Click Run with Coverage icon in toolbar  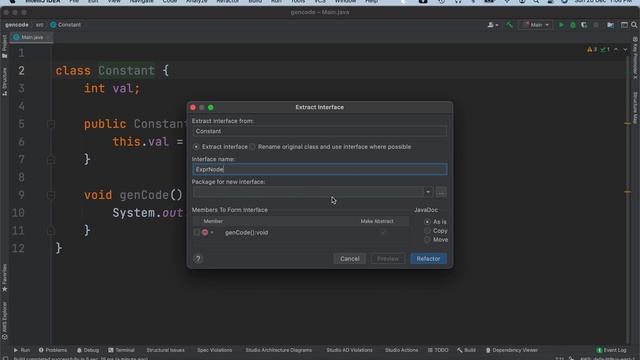[584, 25]
